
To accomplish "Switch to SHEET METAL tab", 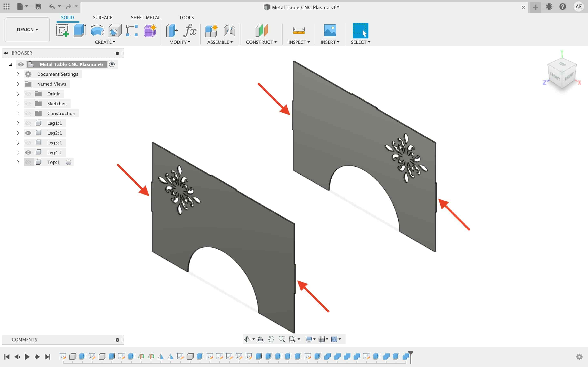I will point(146,17).
